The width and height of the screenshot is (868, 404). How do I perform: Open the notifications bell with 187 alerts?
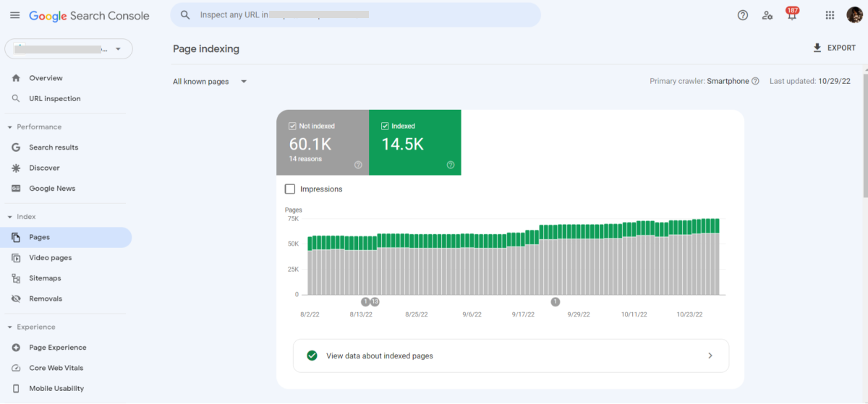(791, 16)
